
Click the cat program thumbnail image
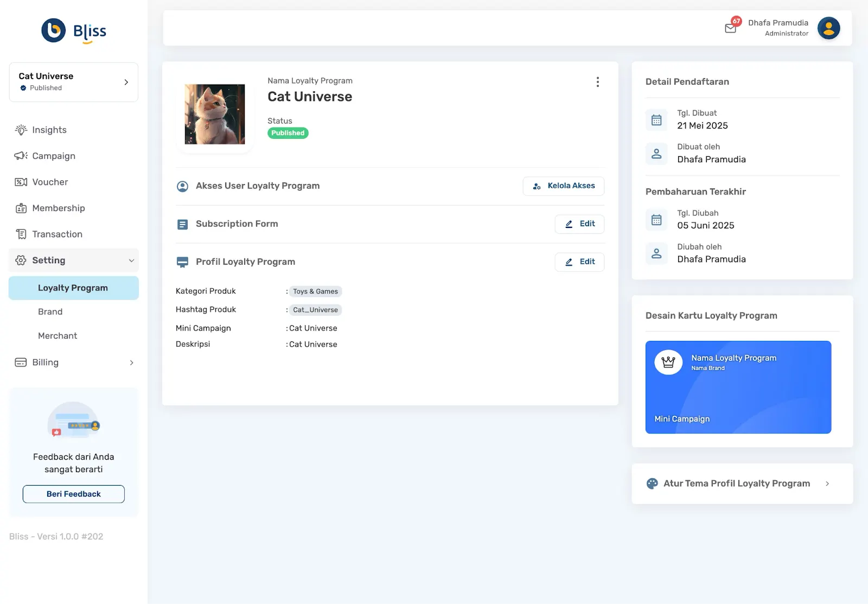coord(215,114)
